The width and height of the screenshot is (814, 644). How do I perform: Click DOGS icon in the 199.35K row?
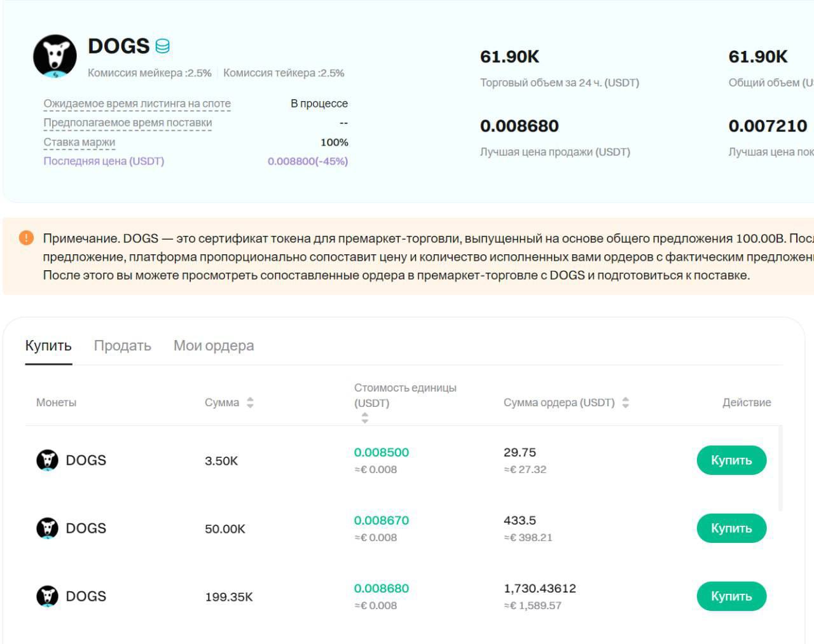pyautogui.click(x=47, y=596)
